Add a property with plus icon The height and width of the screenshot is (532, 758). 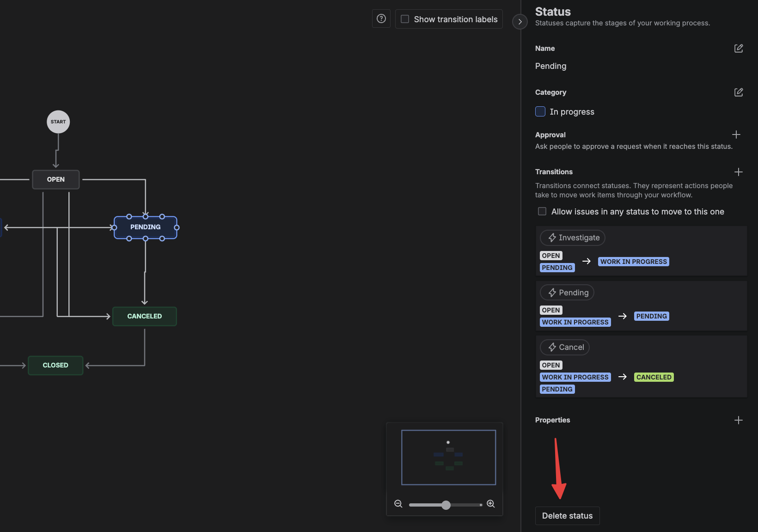click(x=739, y=420)
